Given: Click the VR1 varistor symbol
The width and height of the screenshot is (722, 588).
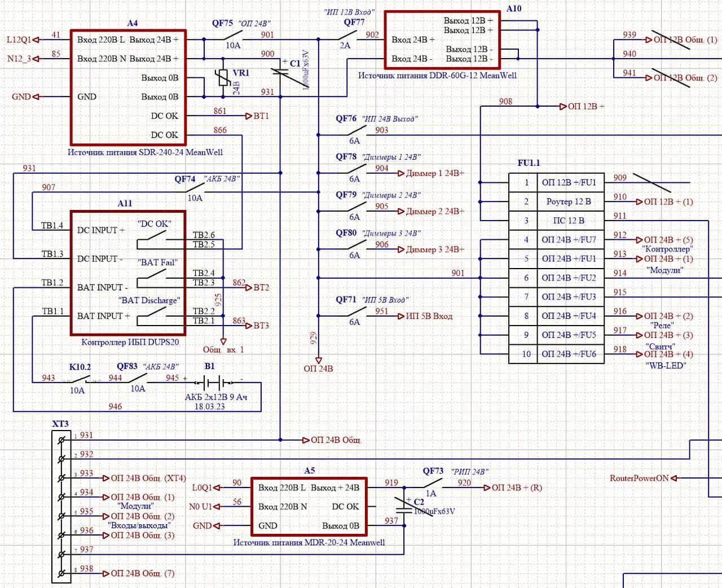Looking at the screenshot, I should [x=223, y=78].
